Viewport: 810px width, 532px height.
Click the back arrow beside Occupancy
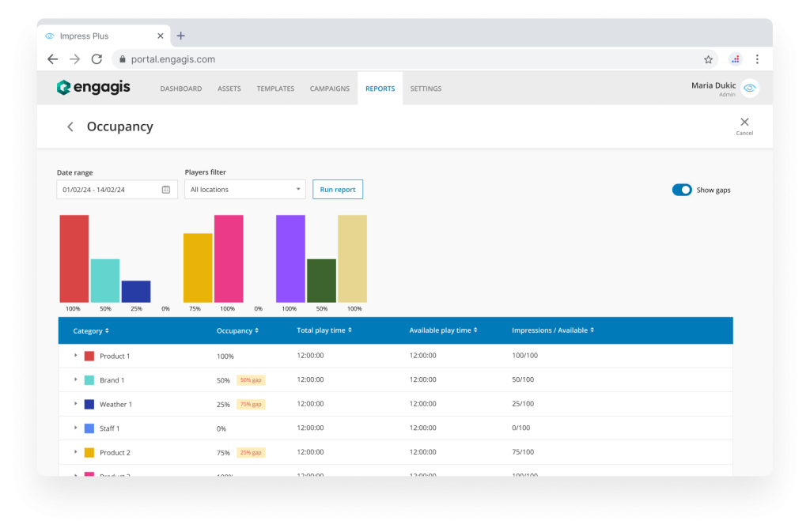point(70,127)
